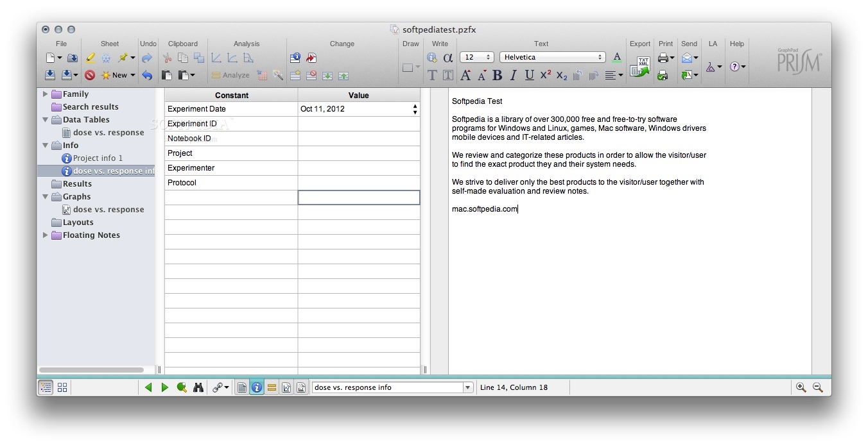Viewport: 868px width, 447px height.
Task: Toggle the Data table sheet button
Action: coord(242,387)
